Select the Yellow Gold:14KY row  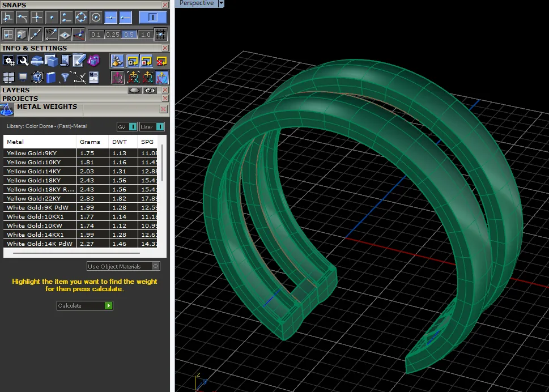[80, 171]
